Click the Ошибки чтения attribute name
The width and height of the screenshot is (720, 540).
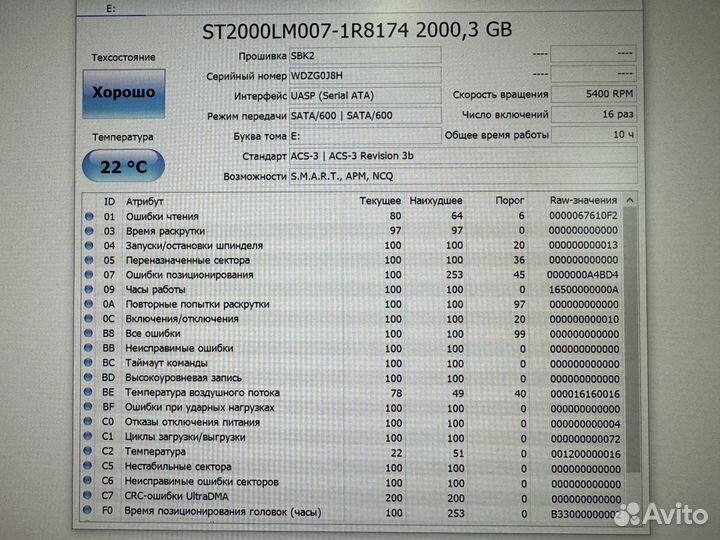click(x=162, y=216)
